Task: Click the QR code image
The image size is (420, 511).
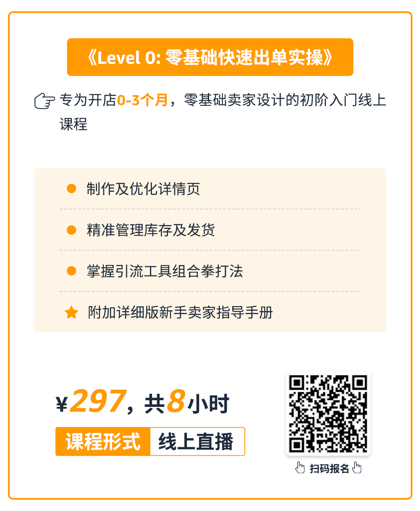Action: (328, 414)
